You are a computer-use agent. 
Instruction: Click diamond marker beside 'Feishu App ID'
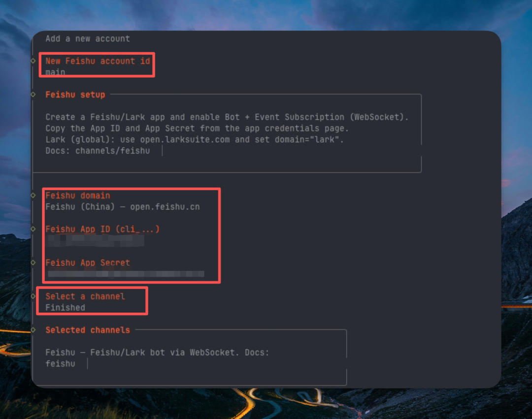point(33,229)
